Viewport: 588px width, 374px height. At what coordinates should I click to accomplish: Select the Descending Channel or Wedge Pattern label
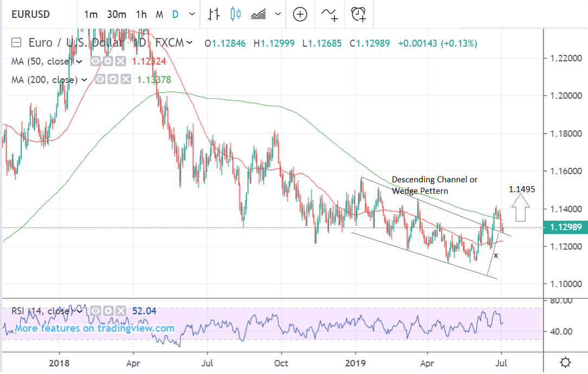point(435,185)
